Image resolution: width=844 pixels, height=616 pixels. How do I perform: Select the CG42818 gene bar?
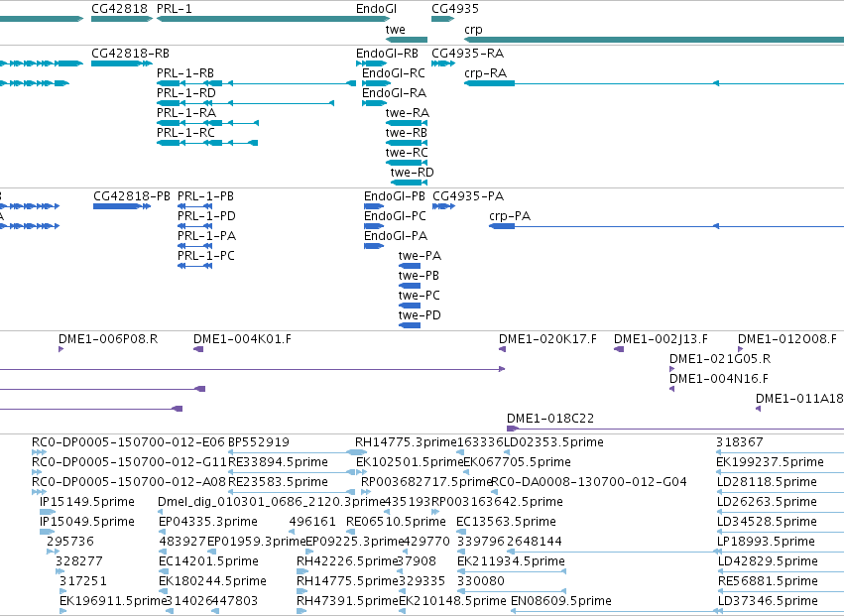coord(122,19)
